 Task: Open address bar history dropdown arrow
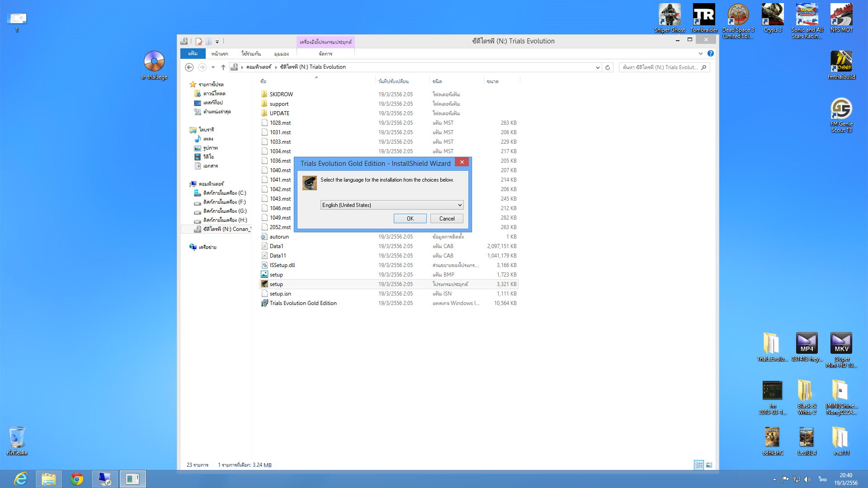(598, 67)
